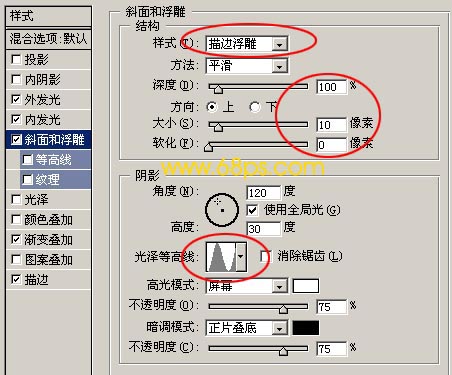Uncheck the 外发光 outer glow checkbox

coord(16,99)
